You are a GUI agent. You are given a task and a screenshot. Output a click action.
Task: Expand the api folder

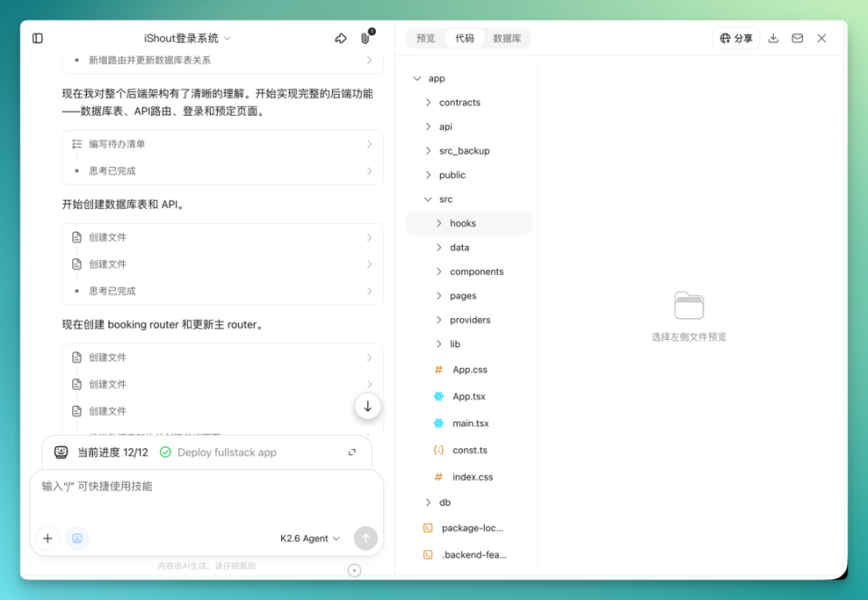tap(428, 127)
